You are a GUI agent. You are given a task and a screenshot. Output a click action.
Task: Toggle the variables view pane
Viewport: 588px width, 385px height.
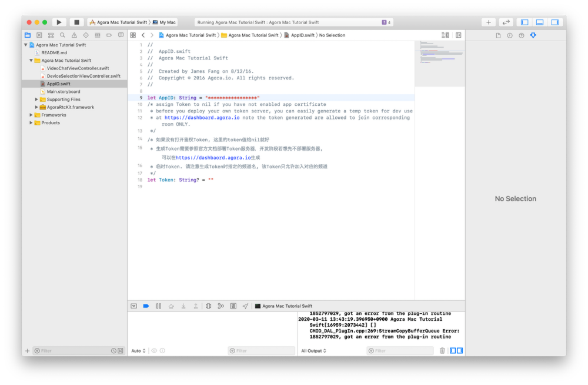point(453,350)
